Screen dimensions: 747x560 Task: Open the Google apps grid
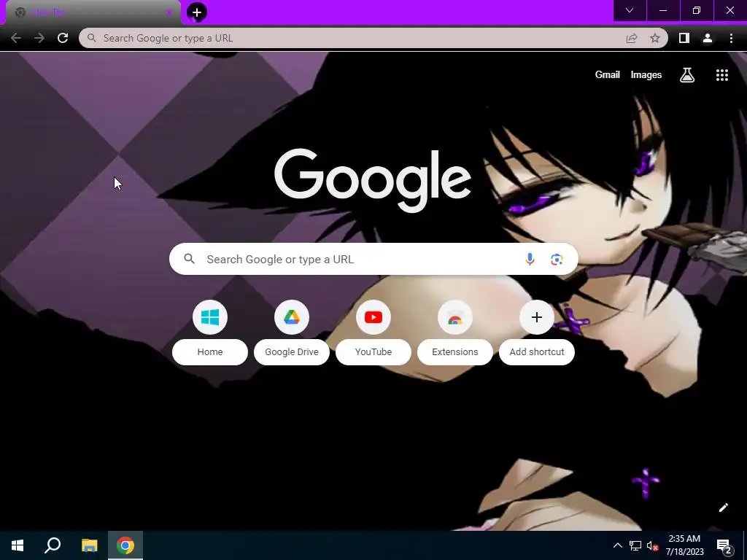722,75
